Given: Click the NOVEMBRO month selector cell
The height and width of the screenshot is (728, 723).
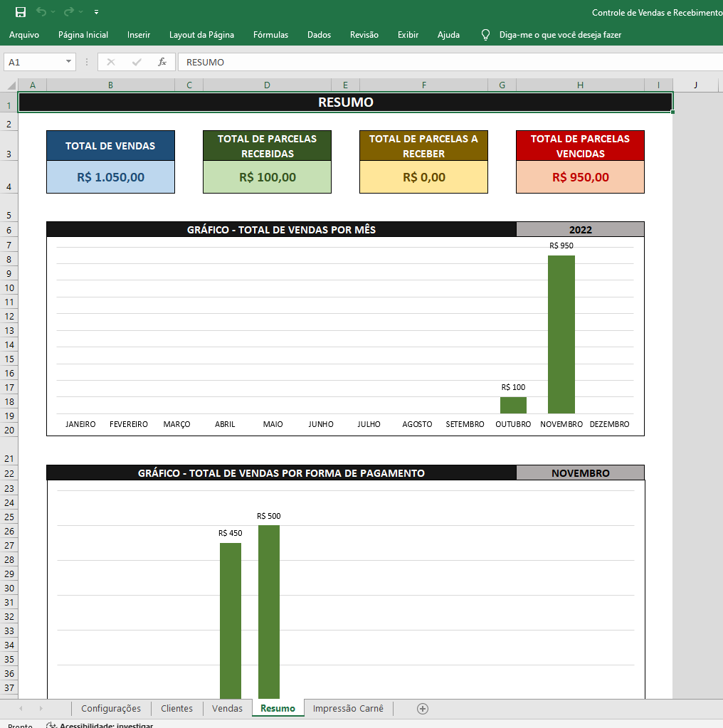Looking at the screenshot, I should click(580, 473).
